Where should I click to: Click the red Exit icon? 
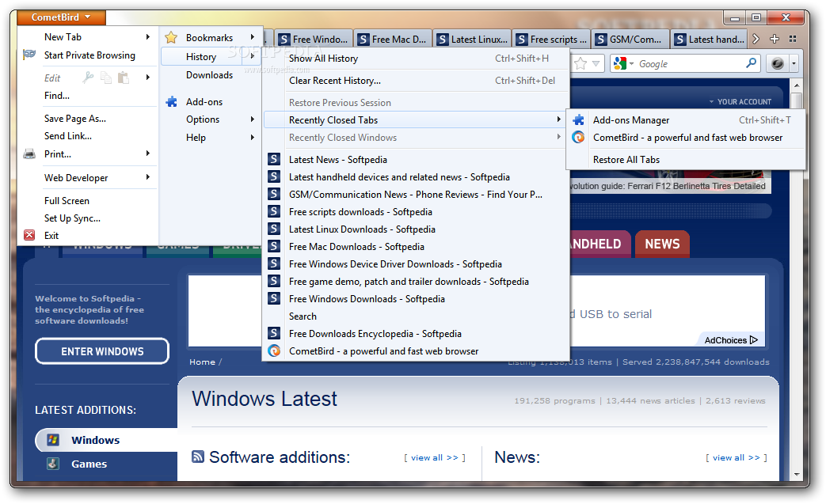[29, 235]
